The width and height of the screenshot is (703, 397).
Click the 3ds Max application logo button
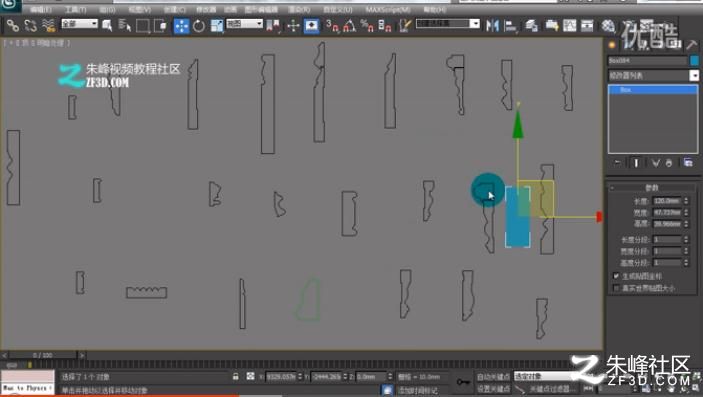pyautogui.click(x=10, y=5)
